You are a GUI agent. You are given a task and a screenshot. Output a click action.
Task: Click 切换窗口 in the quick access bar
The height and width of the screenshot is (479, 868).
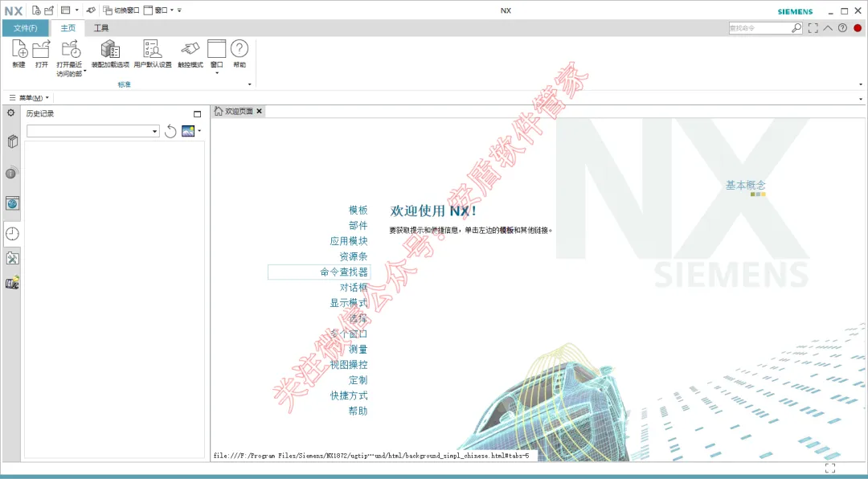point(121,10)
